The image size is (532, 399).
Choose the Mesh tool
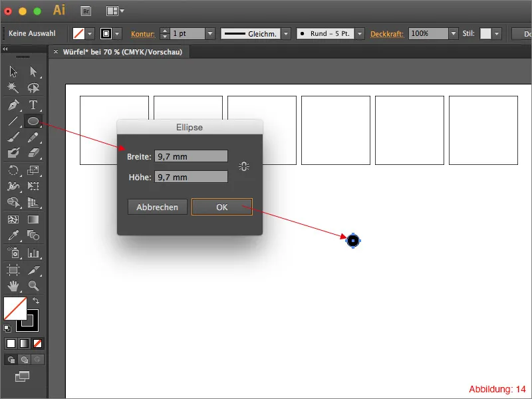(13, 219)
